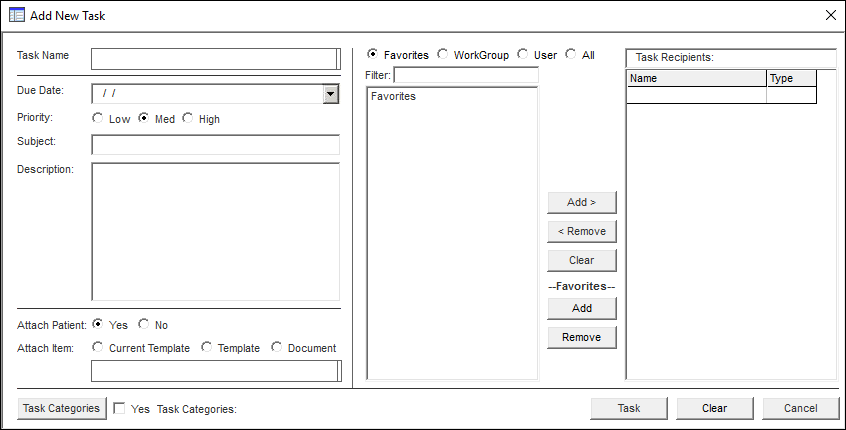Click the Task Name input field
The image size is (846, 430).
coord(216,59)
